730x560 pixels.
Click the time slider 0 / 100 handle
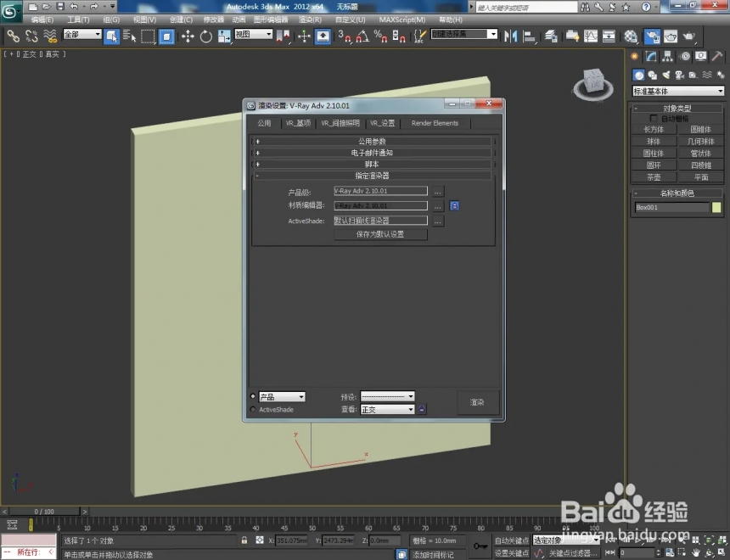tap(44, 511)
